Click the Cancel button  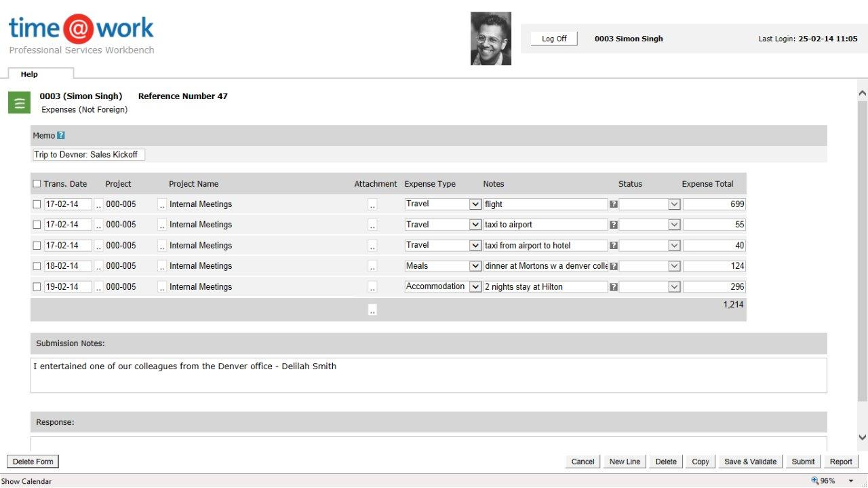click(583, 462)
